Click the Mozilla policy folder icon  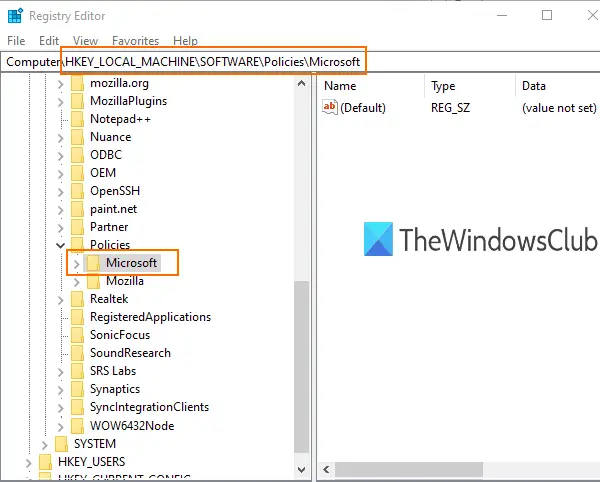[93, 281]
